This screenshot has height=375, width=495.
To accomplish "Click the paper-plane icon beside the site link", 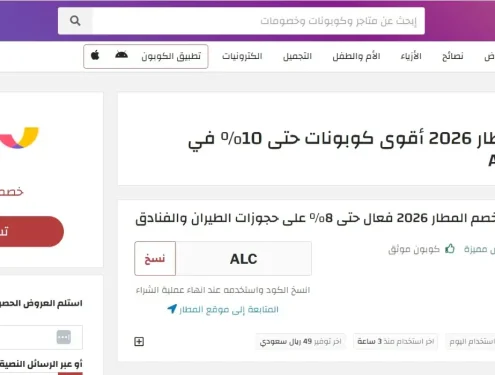I will click(x=172, y=309).
